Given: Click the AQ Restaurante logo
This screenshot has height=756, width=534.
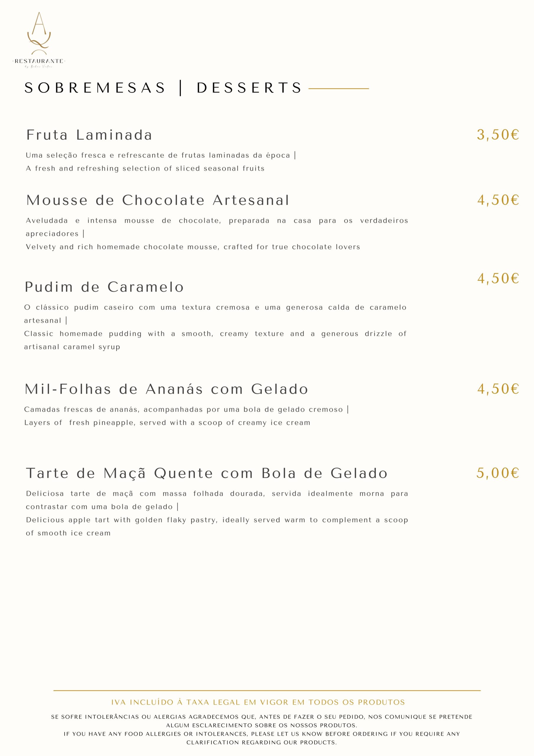Looking at the screenshot, I should (x=39, y=40).
